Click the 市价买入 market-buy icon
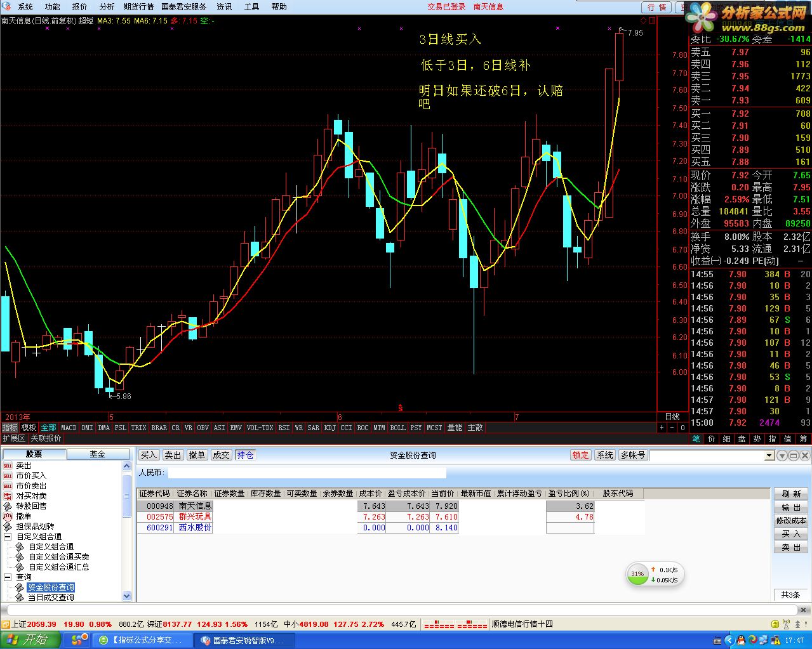Screen dimensions: 812x649 coord(8,476)
